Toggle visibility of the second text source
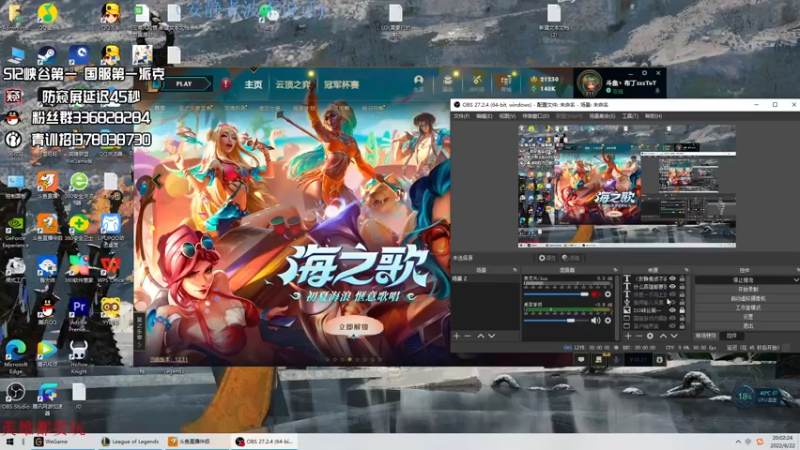Viewport: 800px width, 450px height. coord(672,287)
